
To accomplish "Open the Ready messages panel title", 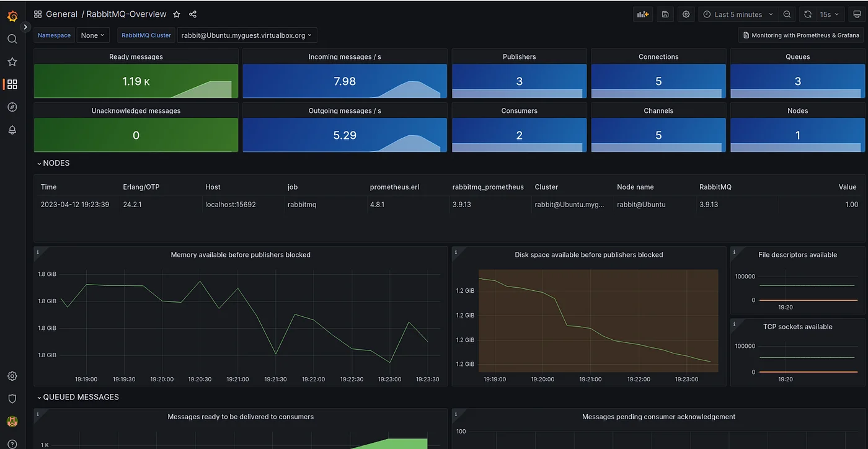I will click(136, 56).
